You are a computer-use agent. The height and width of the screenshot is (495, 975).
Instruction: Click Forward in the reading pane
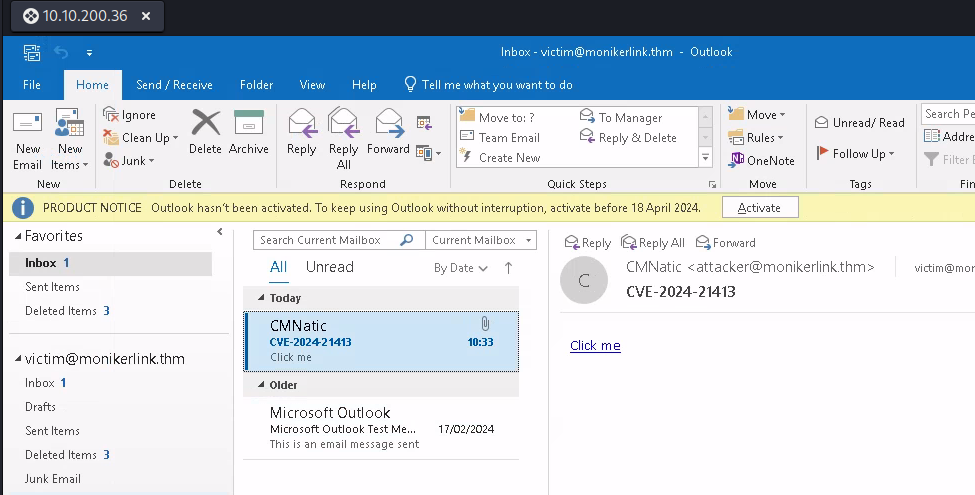[726, 243]
